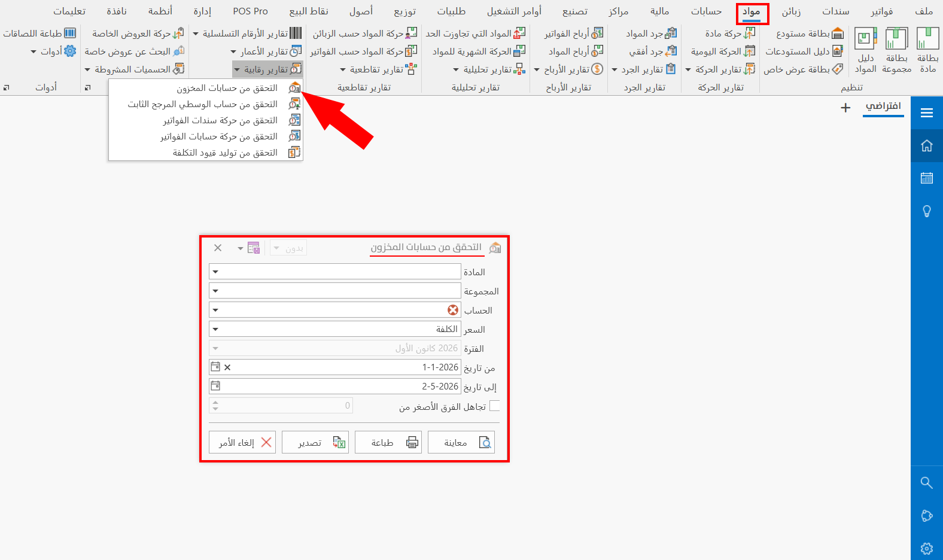Open بطاقة مجموعة icon in ribbon
943x560 pixels.
click(896, 50)
